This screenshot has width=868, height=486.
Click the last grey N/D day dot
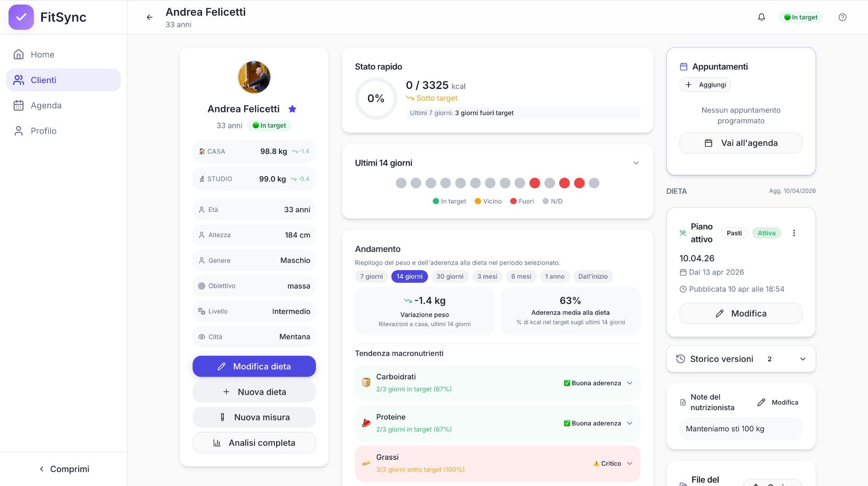pos(594,183)
